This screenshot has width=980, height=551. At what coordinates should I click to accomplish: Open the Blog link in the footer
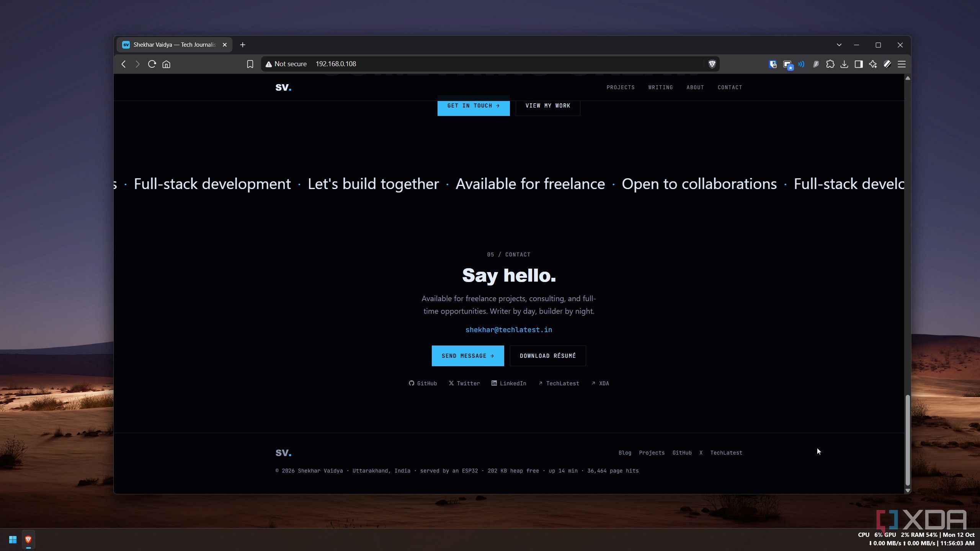tap(625, 453)
